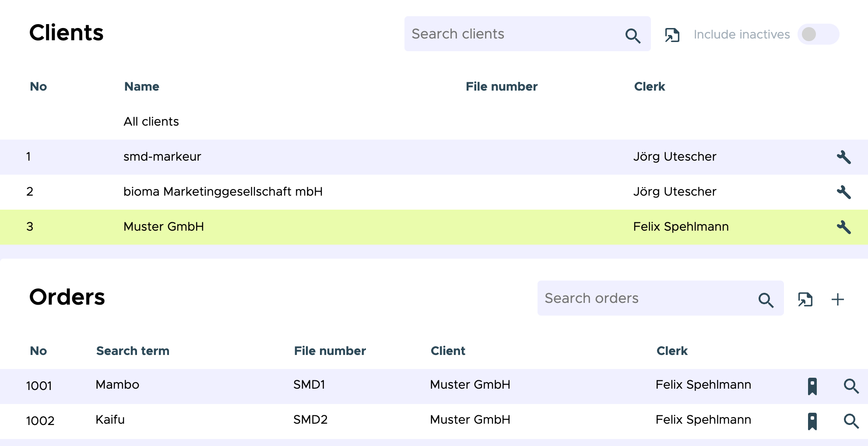Select client row bioma Marketinggesellschaft mbH
This screenshot has height=446, width=868.
[223, 192]
